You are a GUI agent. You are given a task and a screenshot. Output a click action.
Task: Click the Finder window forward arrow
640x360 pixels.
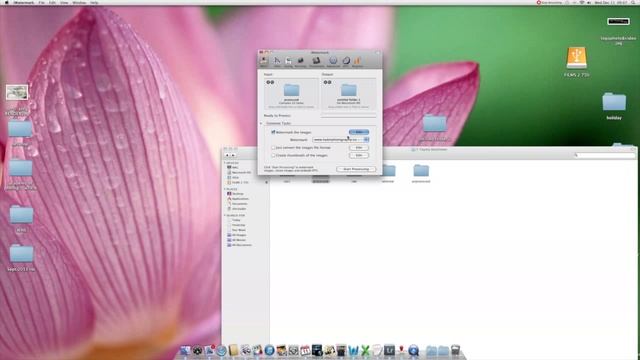click(x=233, y=155)
